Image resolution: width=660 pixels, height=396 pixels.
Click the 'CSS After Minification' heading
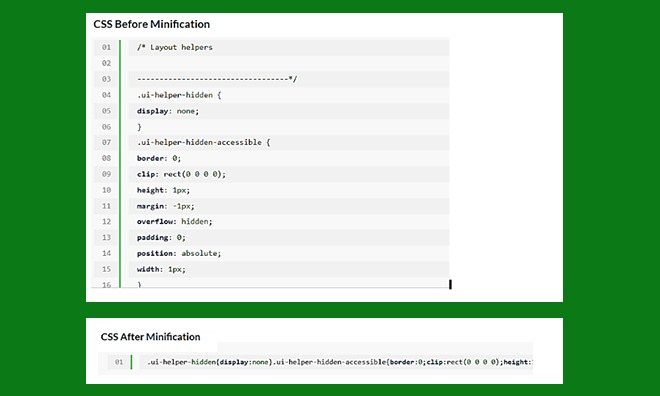coord(150,337)
